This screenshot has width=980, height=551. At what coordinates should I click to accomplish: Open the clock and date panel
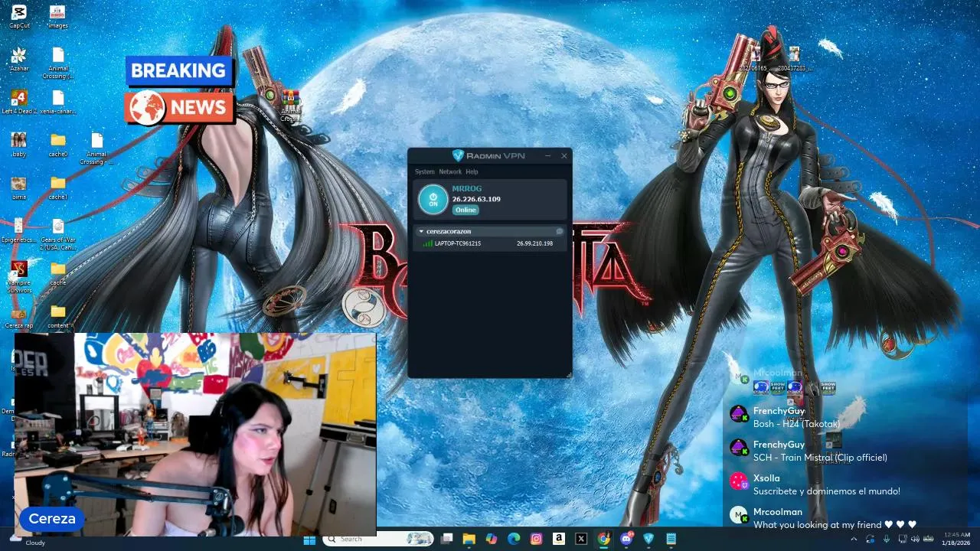point(956,539)
